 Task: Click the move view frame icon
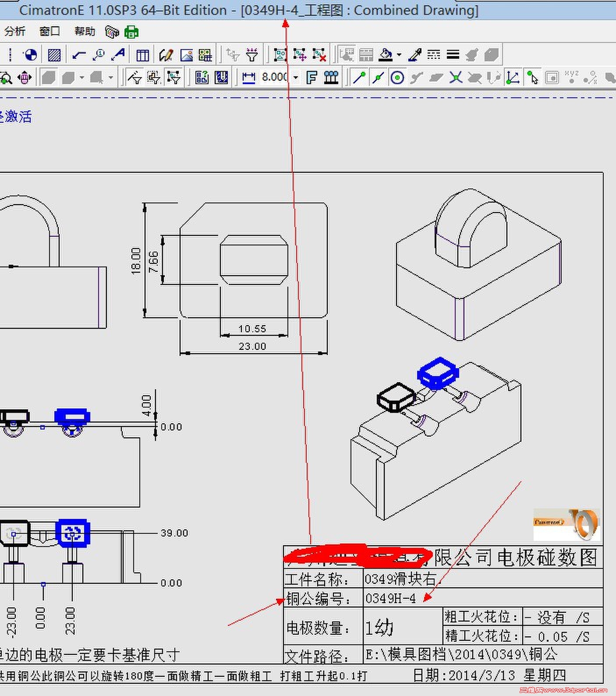pyautogui.click(x=300, y=55)
